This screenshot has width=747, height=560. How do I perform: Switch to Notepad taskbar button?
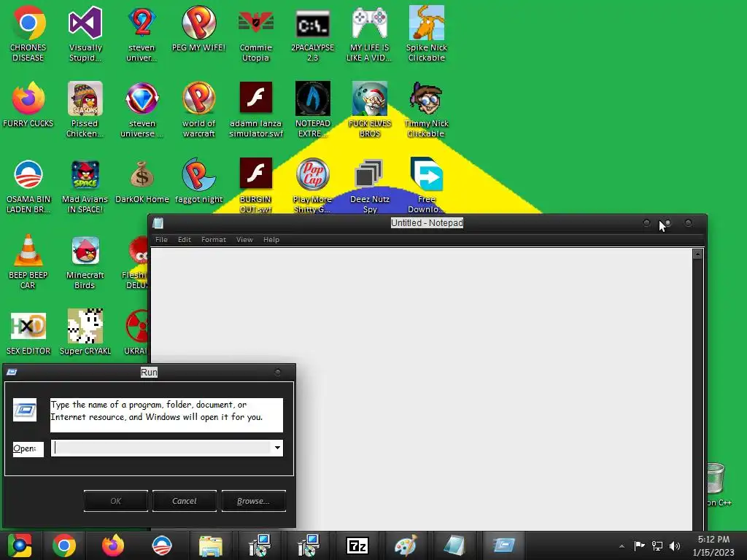click(x=454, y=545)
